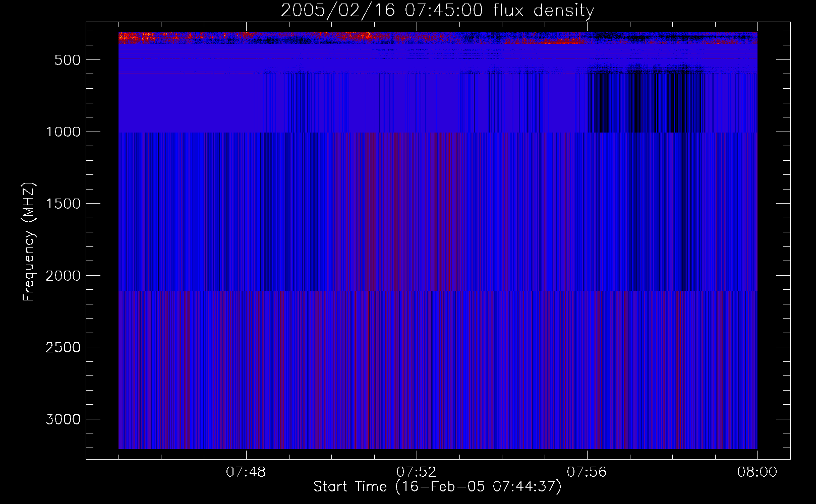Click the 500 frequency tick label
Image resolution: width=816 pixels, height=504 pixels.
(67, 60)
